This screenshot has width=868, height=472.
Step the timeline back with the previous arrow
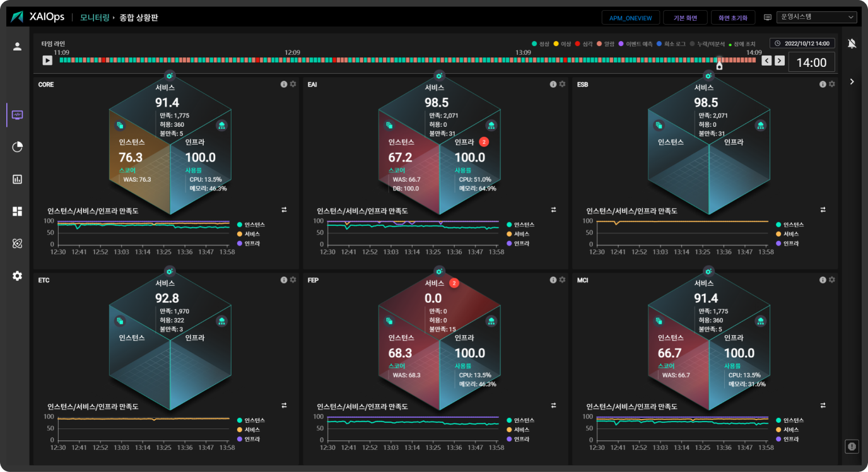coord(766,61)
